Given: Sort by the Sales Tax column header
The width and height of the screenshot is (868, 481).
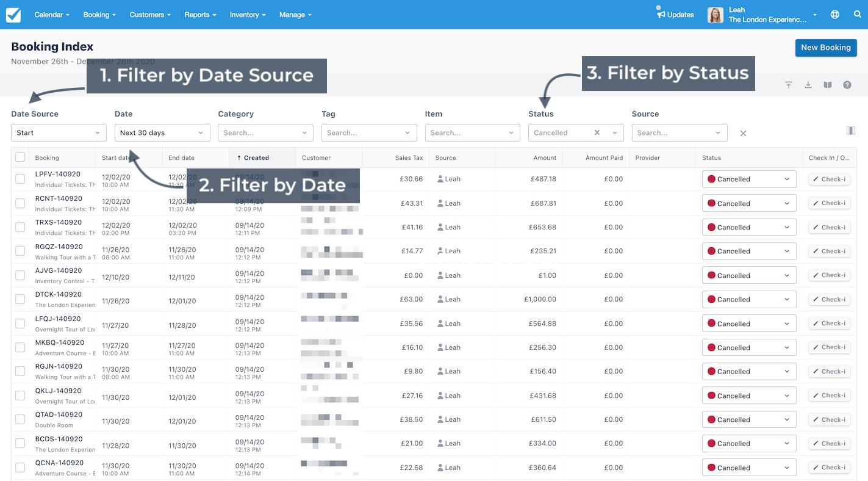Looking at the screenshot, I should (x=396, y=157).
